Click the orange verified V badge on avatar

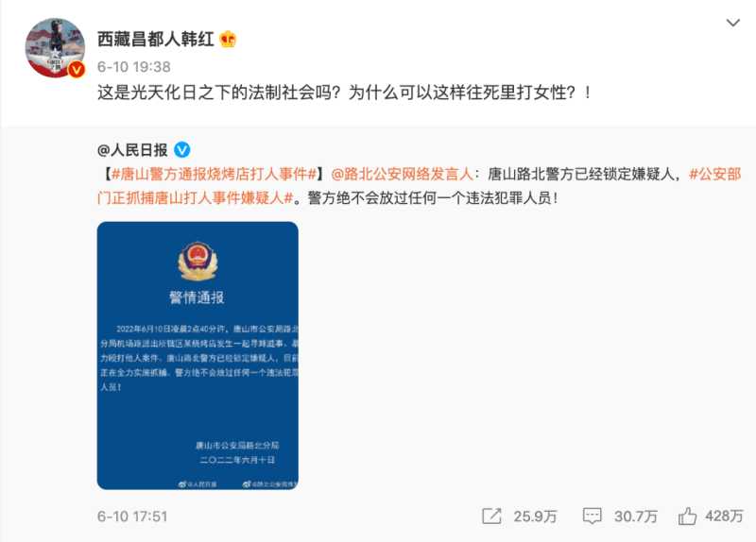77,69
